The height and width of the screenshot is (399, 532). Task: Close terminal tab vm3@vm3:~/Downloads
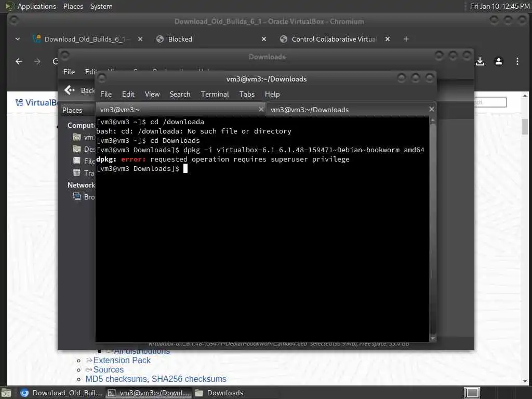click(x=432, y=109)
